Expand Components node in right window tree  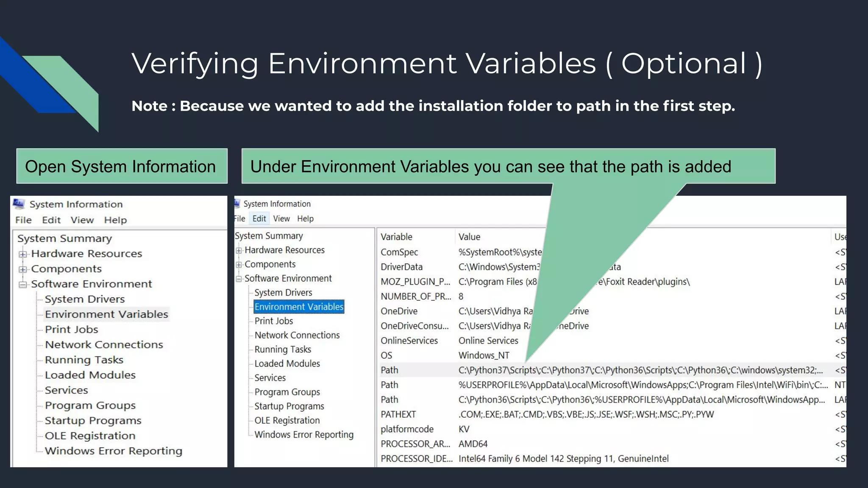(239, 265)
